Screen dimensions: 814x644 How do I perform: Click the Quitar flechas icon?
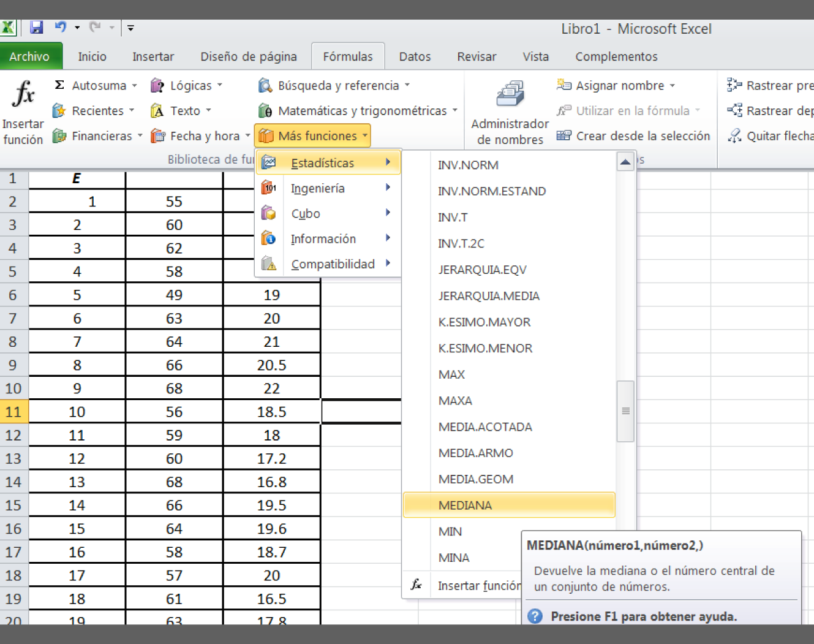coord(734,135)
